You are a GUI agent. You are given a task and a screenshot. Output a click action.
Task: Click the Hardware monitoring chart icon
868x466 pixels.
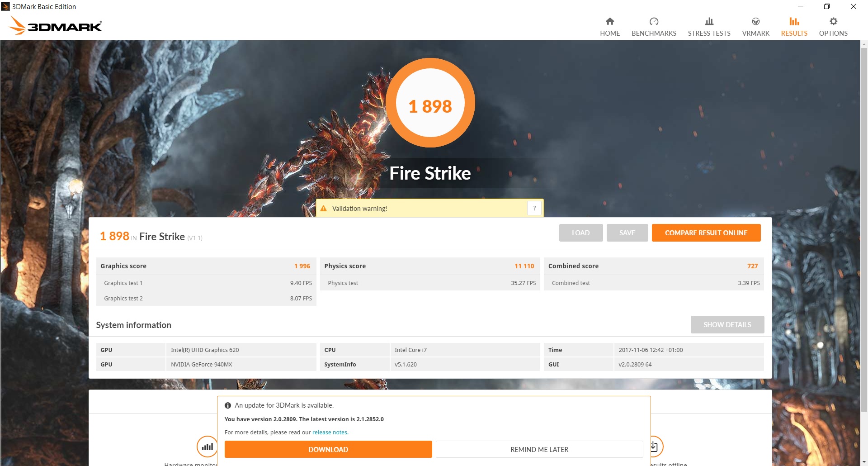click(x=207, y=447)
